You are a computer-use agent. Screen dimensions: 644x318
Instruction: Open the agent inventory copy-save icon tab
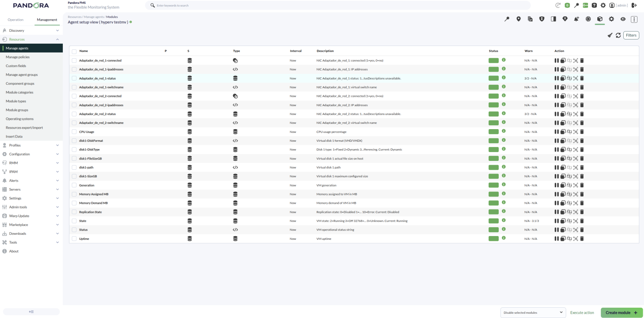pos(530,19)
